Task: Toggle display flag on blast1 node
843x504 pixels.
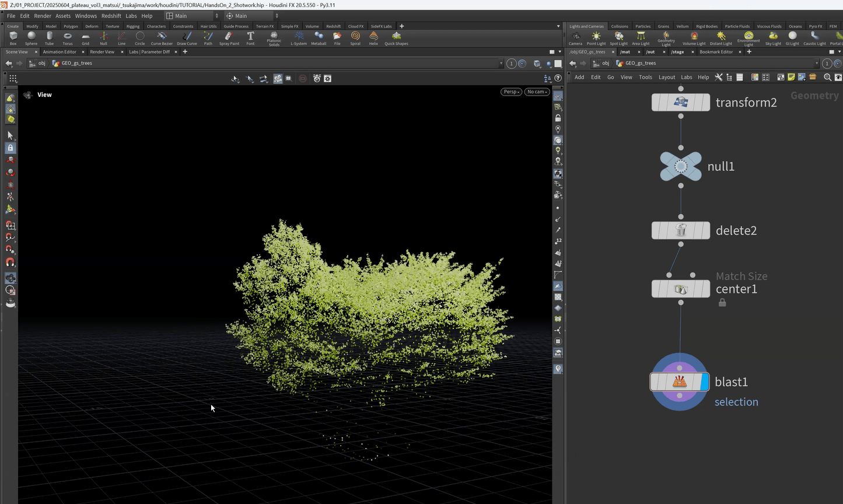Action: point(704,382)
